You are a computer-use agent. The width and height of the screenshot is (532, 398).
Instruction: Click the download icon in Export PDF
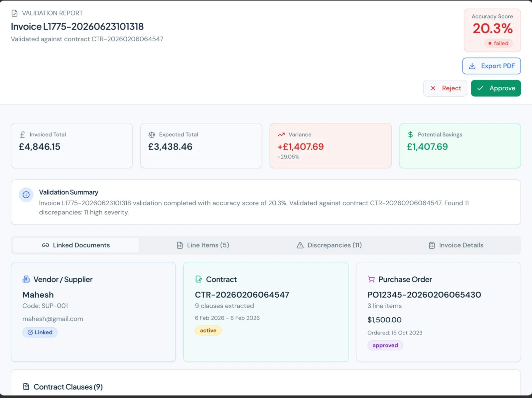(x=472, y=66)
